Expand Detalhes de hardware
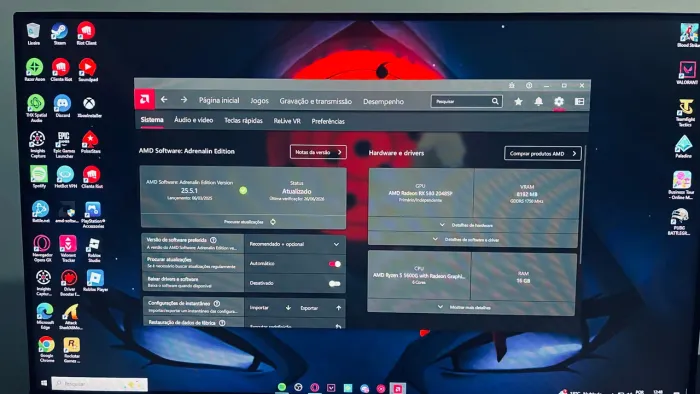 pyautogui.click(x=467, y=225)
